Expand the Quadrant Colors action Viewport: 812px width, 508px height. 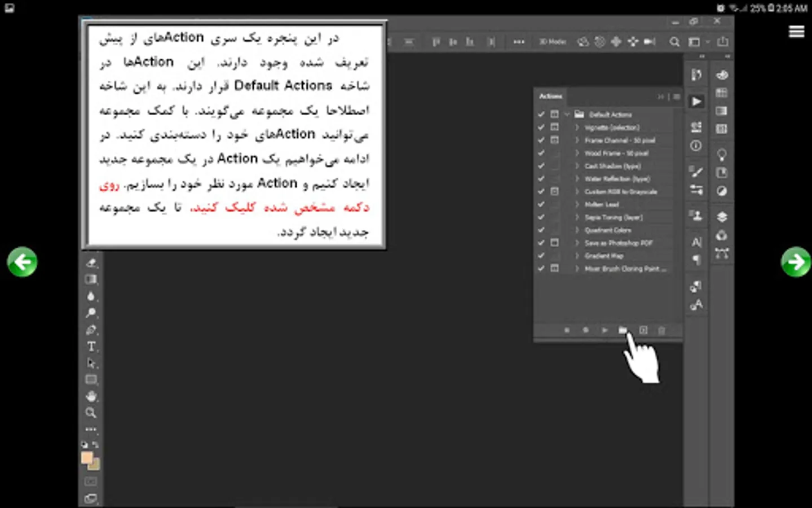coord(577,230)
